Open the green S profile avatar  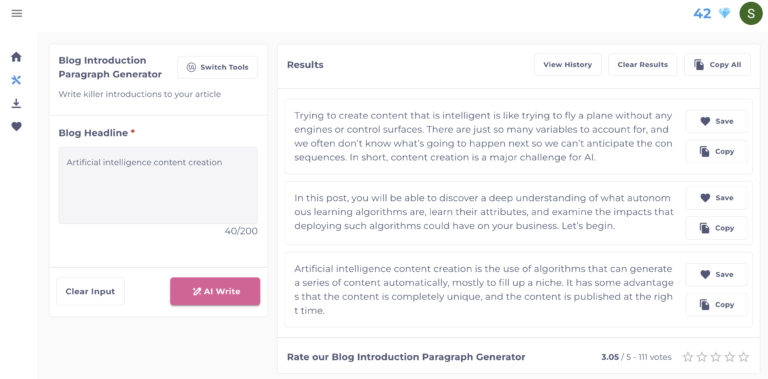(751, 13)
